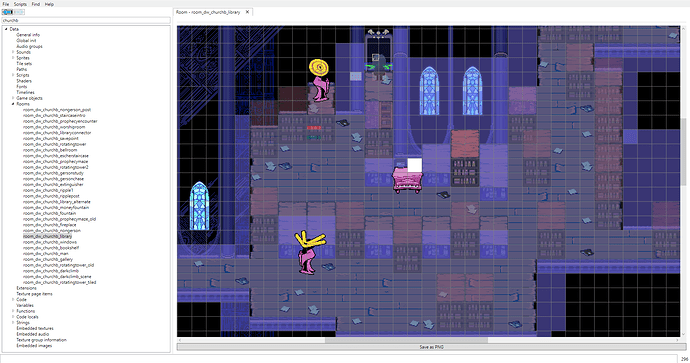Click the Save as PNG button
Viewport: 690px width, 363px height.
coord(431,347)
